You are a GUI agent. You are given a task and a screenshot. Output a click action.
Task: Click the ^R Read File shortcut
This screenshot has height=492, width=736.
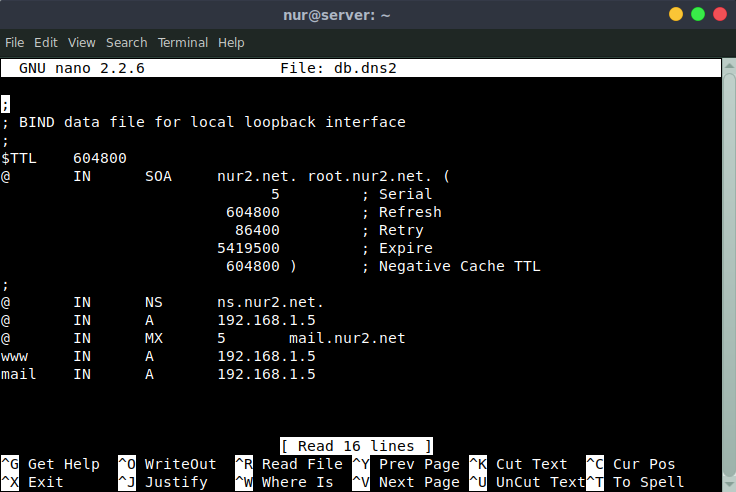click(289, 464)
